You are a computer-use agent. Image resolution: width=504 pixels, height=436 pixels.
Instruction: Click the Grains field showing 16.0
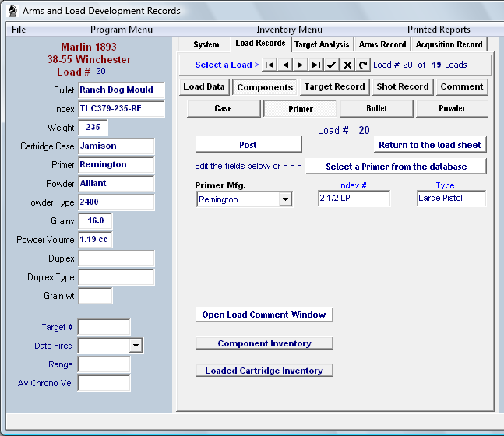point(96,221)
